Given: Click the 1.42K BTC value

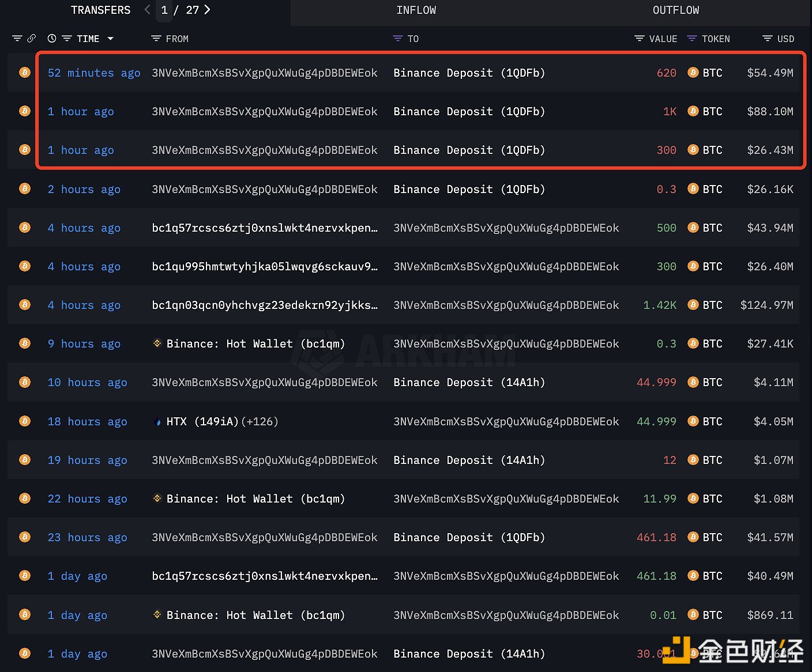Looking at the screenshot, I should coord(660,305).
